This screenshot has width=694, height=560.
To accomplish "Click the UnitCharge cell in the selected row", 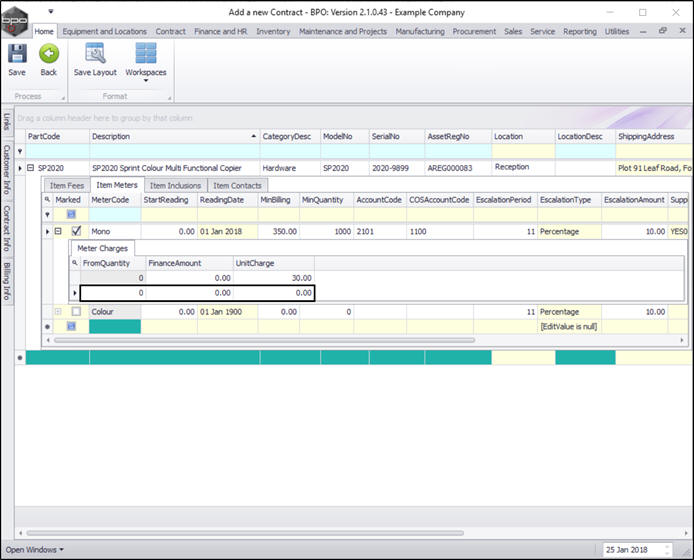I will pos(274,293).
